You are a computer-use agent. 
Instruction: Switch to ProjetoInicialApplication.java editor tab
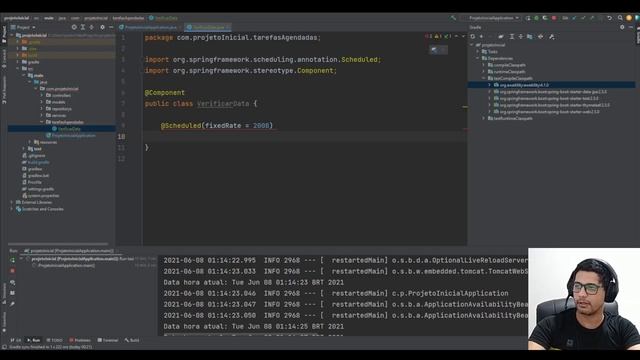[x=148, y=27]
